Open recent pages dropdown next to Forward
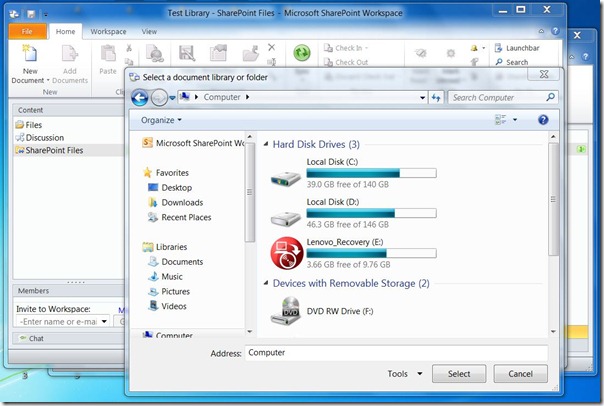This screenshot has width=604, height=406. pyautogui.click(x=173, y=98)
